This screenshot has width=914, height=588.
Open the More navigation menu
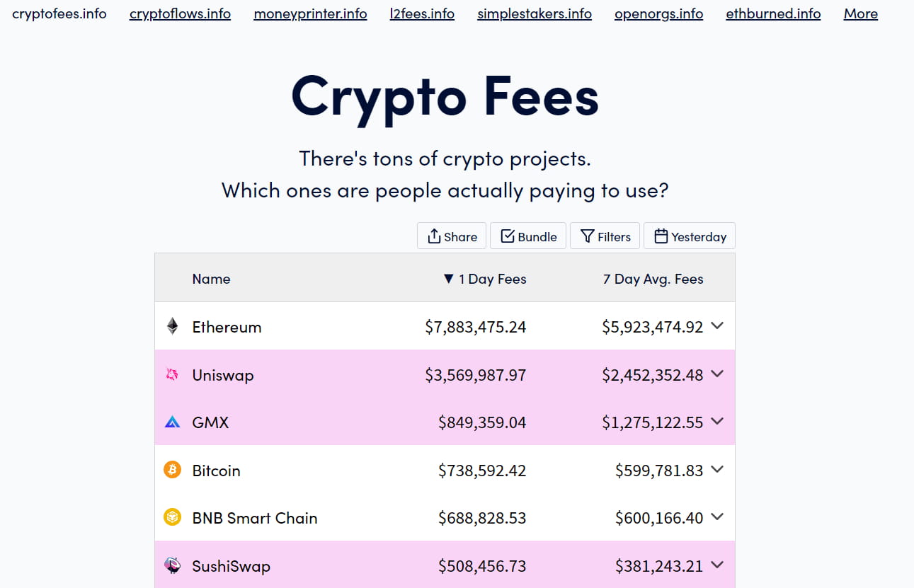coord(860,13)
